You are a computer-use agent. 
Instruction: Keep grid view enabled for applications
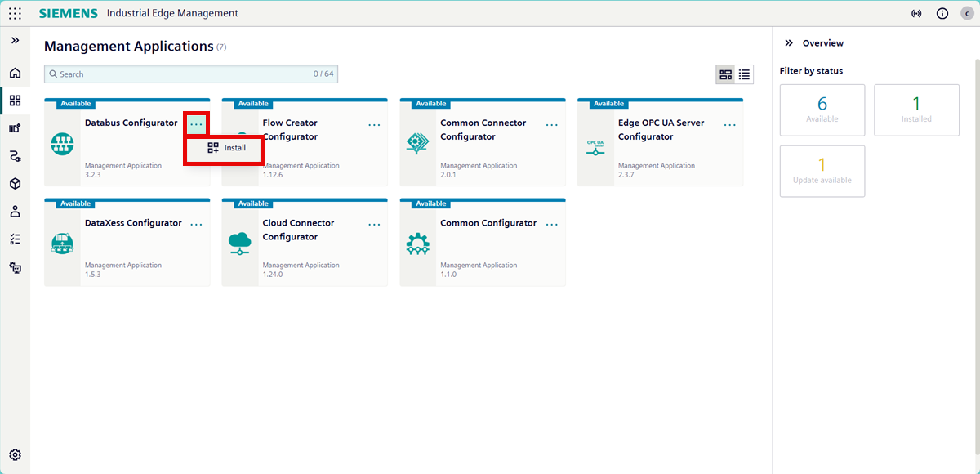coord(725,74)
